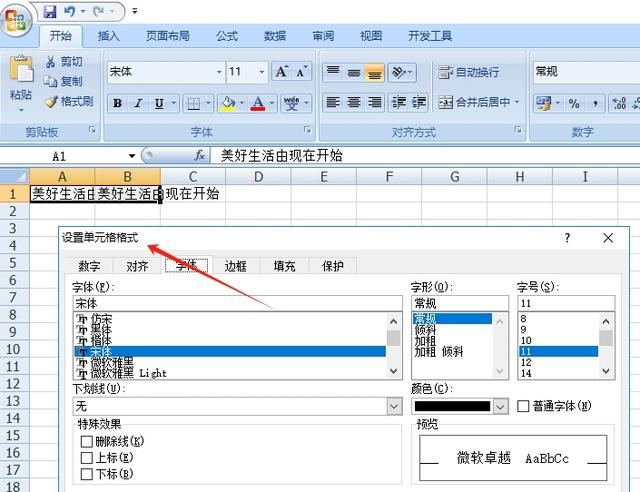This screenshot has height=492, width=640.
Task: Open the 填充 tab in dialog
Action: (x=284, y=266)
